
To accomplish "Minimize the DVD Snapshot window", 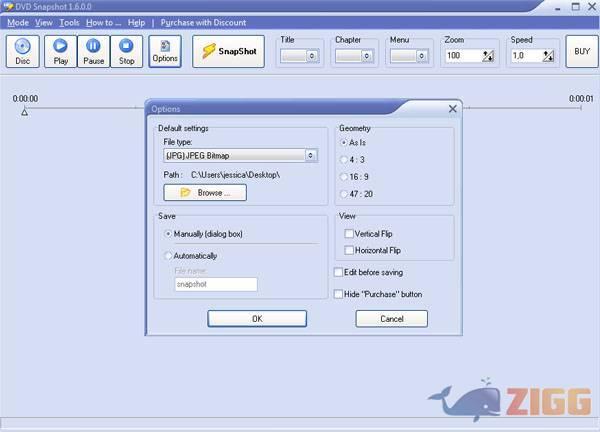I will (x=558, y=7).
